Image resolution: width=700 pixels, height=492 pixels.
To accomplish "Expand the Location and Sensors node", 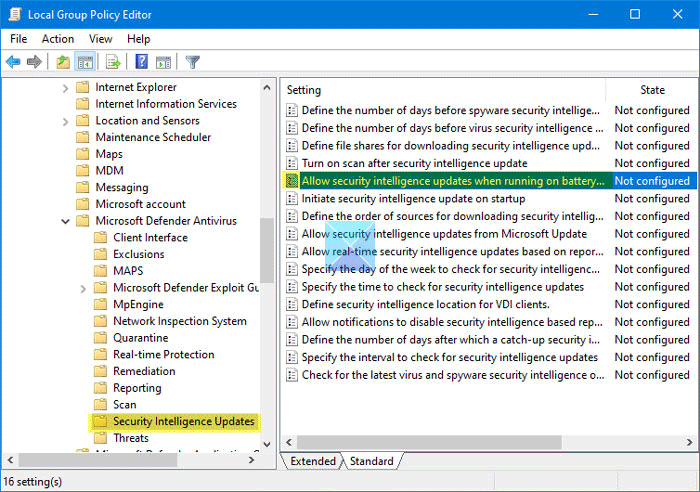I will pos(65,121).
